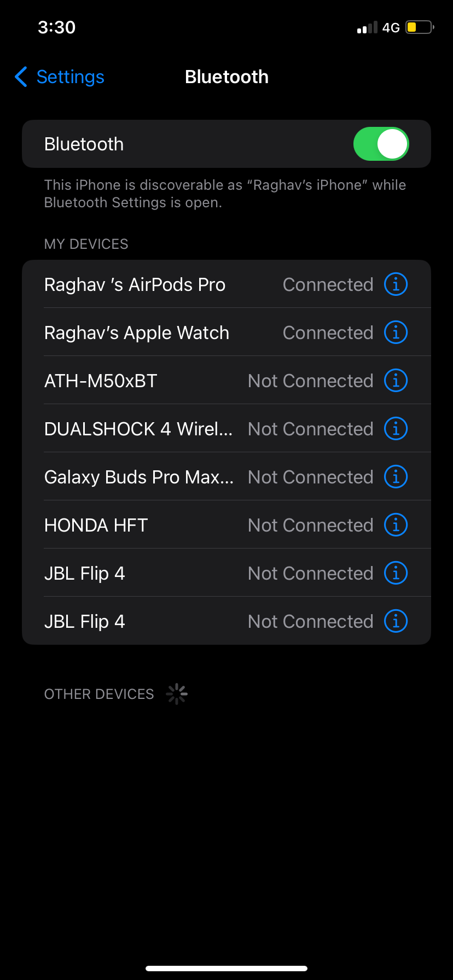Tap the info icon beside ATH-M50xBT

click(396, 381)
